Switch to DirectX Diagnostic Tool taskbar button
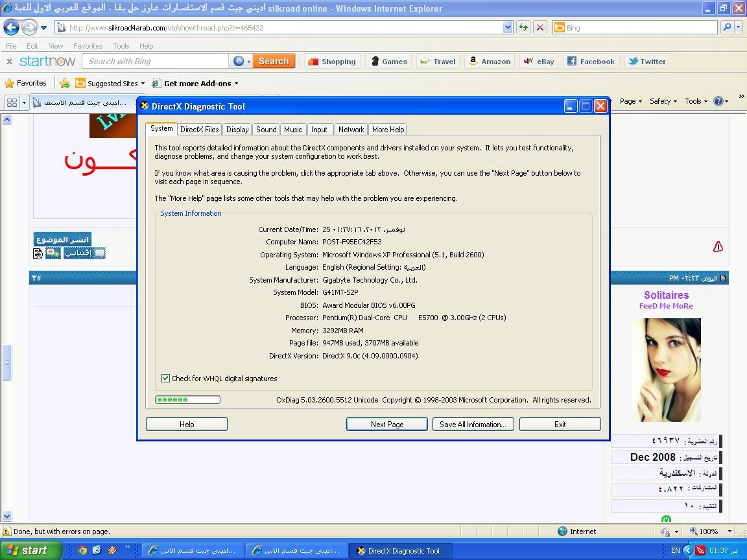This screenshot has width=747, height=560. 400,551
